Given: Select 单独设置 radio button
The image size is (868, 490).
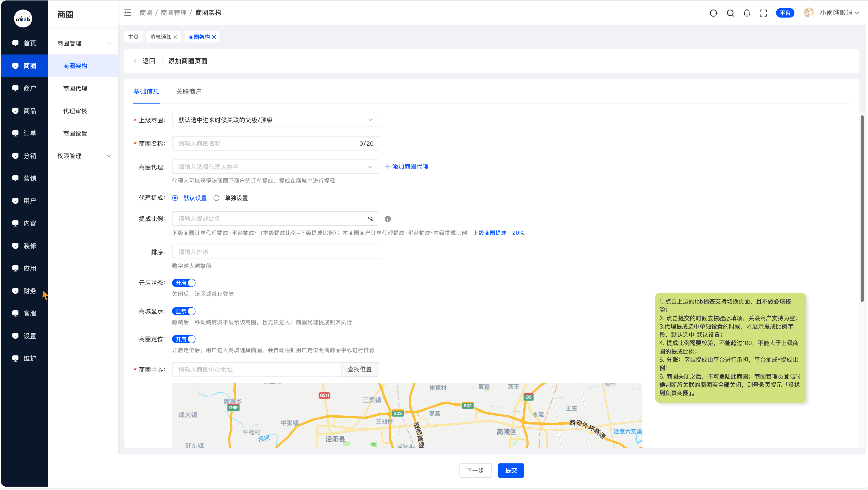Looking at the screenshot, I should (217, 198).
